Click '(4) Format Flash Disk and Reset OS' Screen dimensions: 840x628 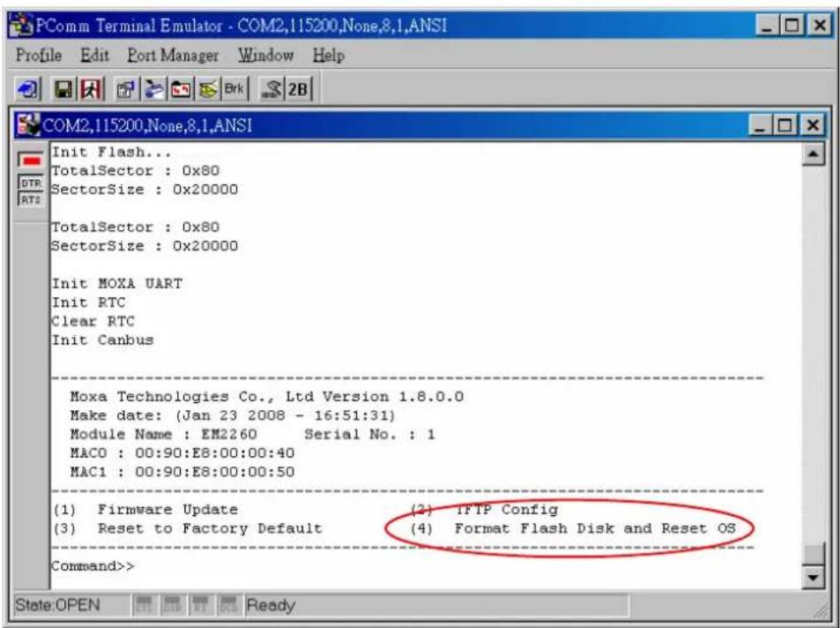tap(573, 528)
